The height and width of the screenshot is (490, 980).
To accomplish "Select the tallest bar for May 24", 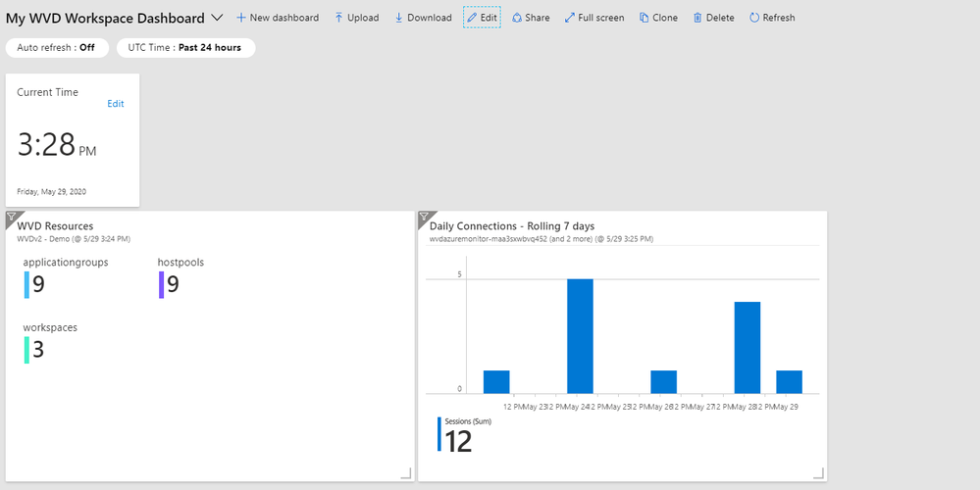I will pos(580,336).
